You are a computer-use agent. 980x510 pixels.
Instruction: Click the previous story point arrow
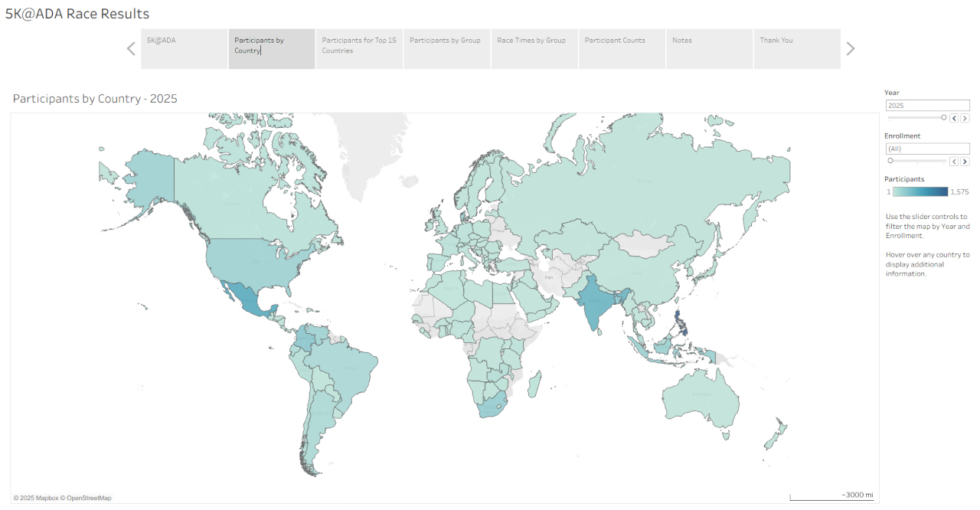(131, 49)
